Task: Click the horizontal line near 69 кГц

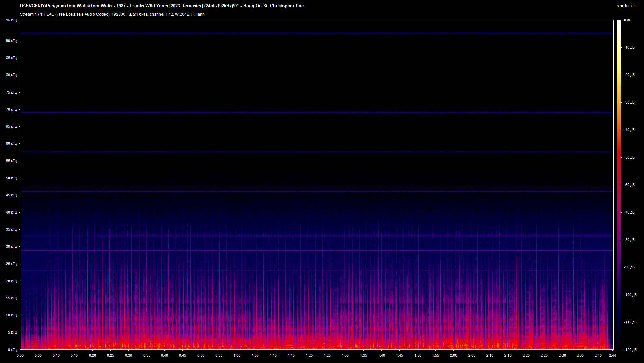Action: 317,112
